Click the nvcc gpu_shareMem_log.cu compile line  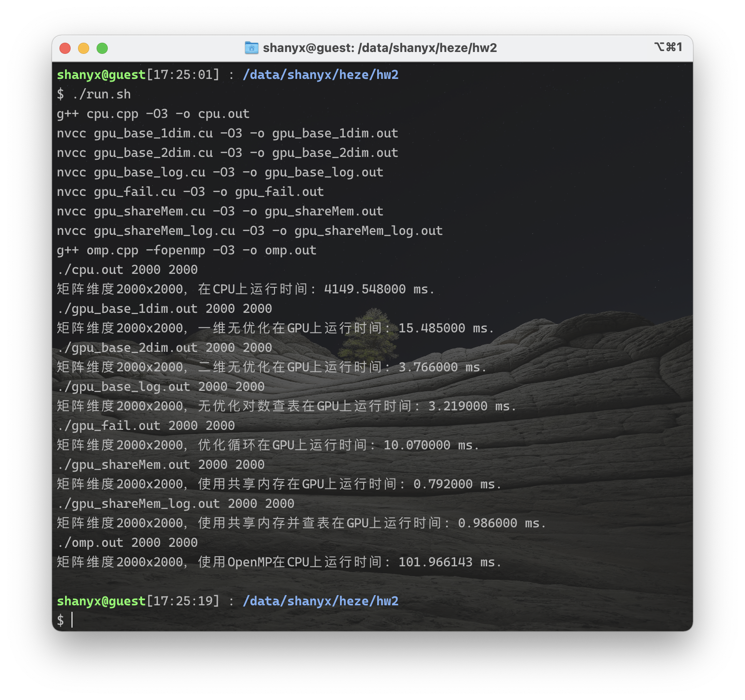[250, 231]
